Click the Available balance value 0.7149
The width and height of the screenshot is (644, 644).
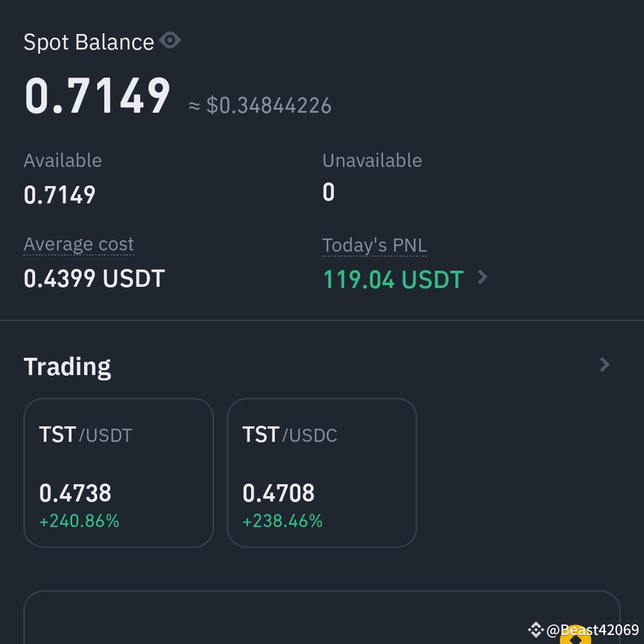[x=59, y=194]
